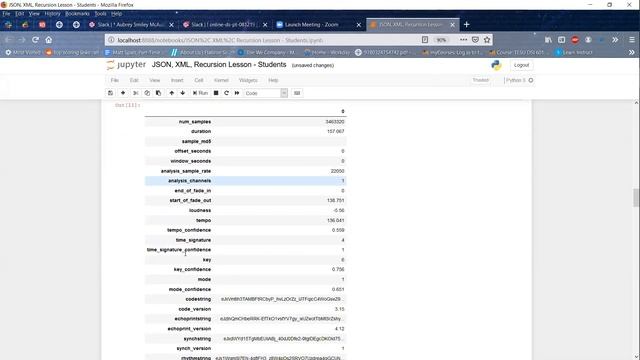Toggle reader view icon in address bar
The height and width of the screenshot is (360, 640).
[425, 40]
